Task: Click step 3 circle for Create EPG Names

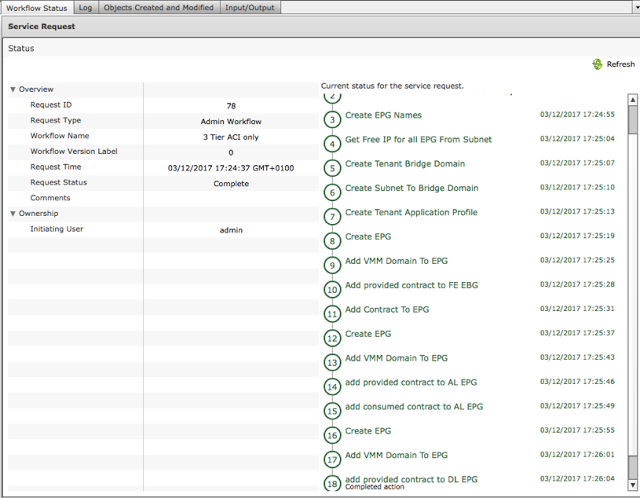Action: [x=332, y=119]
